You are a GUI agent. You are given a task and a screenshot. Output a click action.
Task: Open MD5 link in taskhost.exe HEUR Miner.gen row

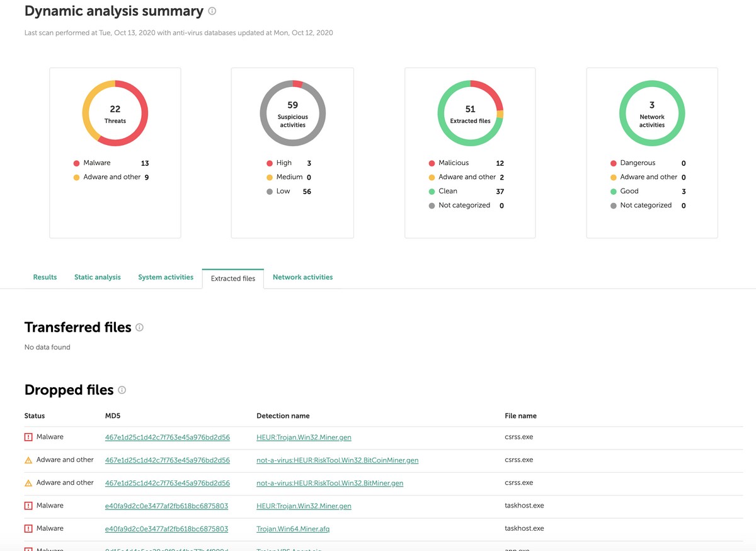167,506
